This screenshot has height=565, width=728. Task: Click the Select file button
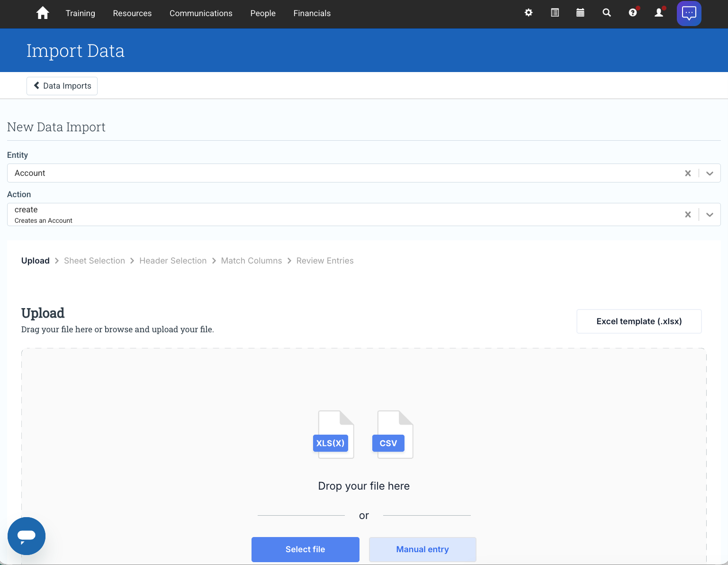[x=306, y=549]
